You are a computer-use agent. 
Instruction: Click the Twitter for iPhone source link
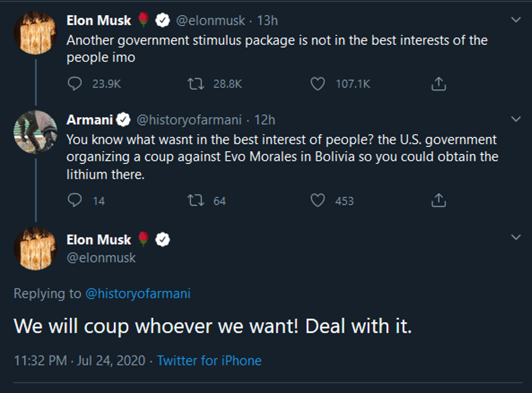210,361
